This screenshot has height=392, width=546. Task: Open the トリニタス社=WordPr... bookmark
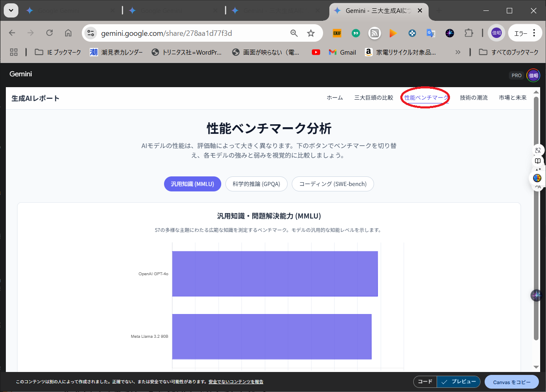187,52
